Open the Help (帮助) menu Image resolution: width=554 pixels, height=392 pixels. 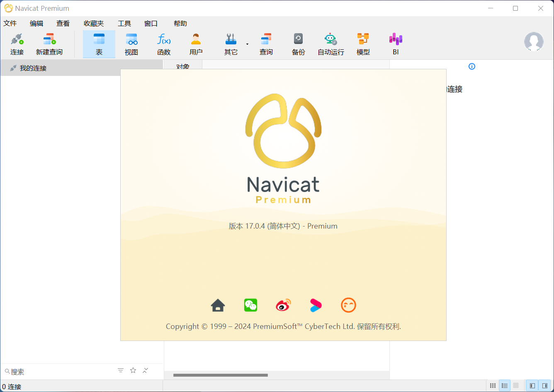point(180,24)
